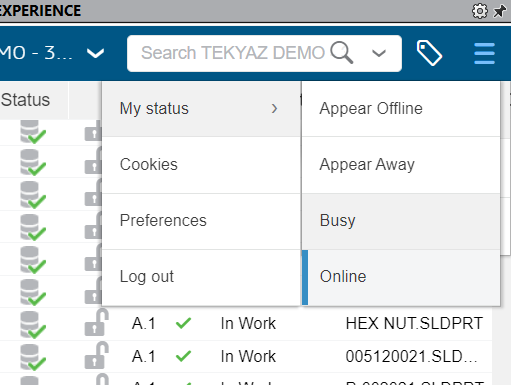Expand the collaborative space dropdown chevron
Viewport: 511px width, 385px height.
tap(95, 53)
